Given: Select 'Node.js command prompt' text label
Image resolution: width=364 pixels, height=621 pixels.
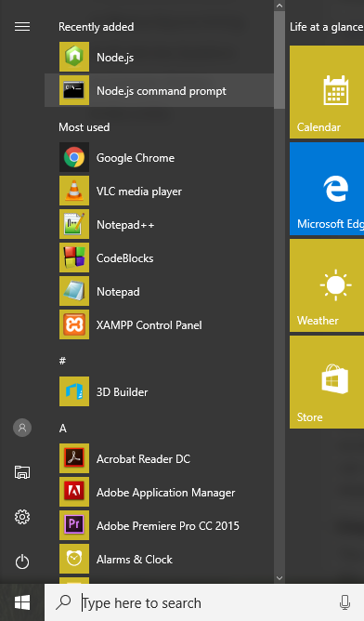Looking at the screenshot, I should [x=162, y=91].
